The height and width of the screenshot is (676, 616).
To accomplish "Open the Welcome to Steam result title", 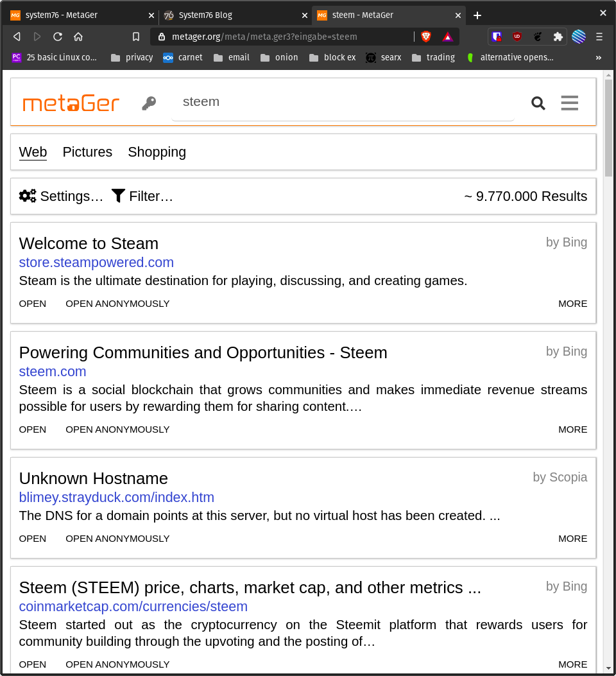I will click(x=89, y=243).
